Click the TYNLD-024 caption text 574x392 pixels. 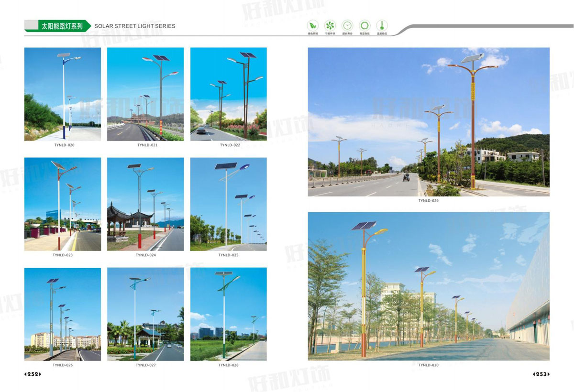click(145, 255)
